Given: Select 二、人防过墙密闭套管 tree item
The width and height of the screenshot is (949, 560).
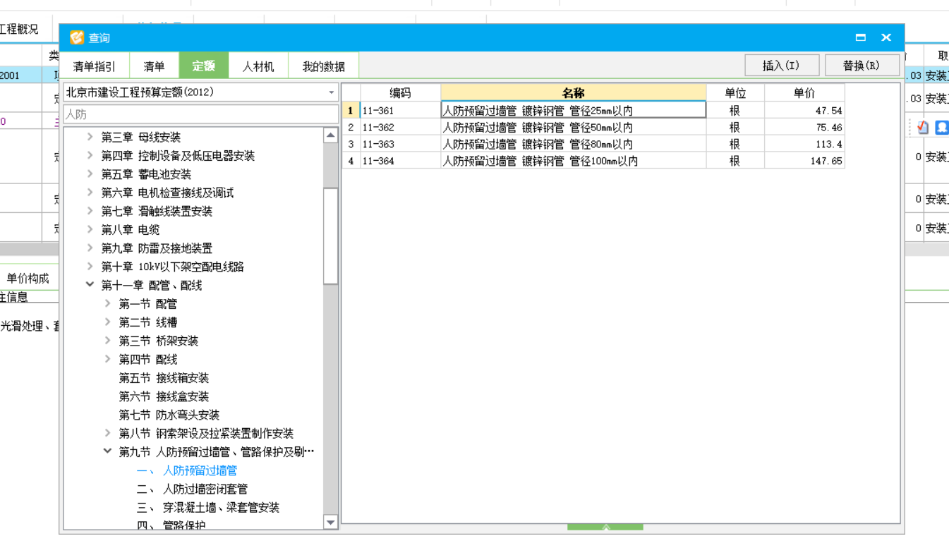Looking at the screenshot, I should pos(192,489).
